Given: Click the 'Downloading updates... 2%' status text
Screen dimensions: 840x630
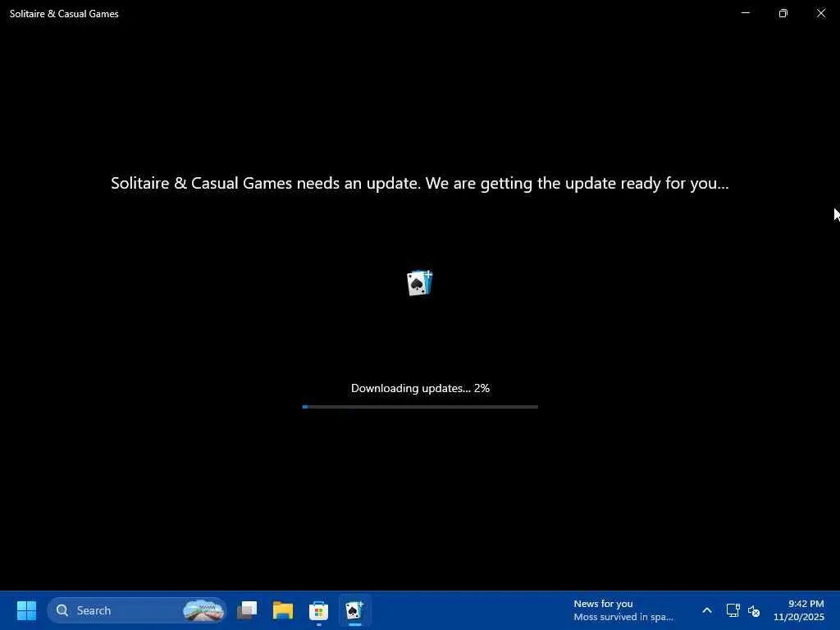Looking at the screenshot, I should [420, 388].
